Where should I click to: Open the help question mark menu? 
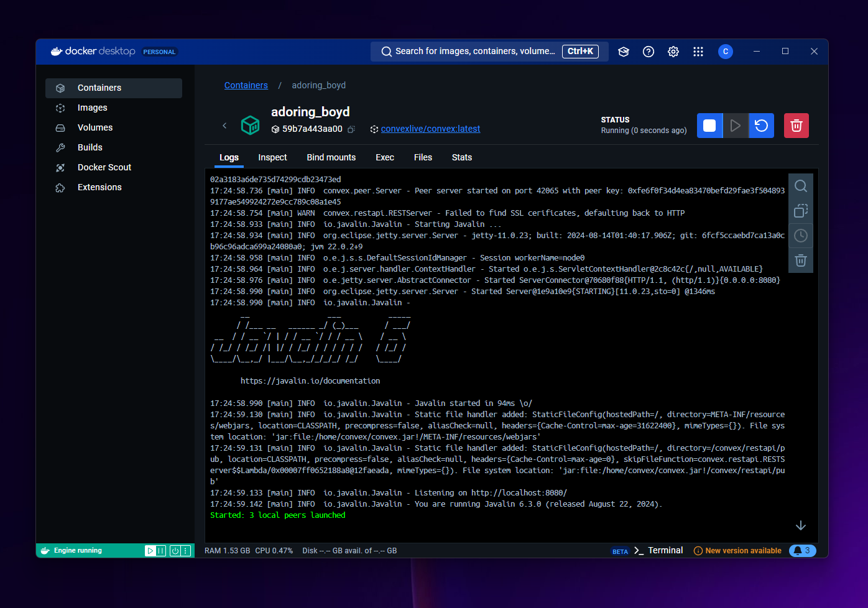click(x=649, y=52)
